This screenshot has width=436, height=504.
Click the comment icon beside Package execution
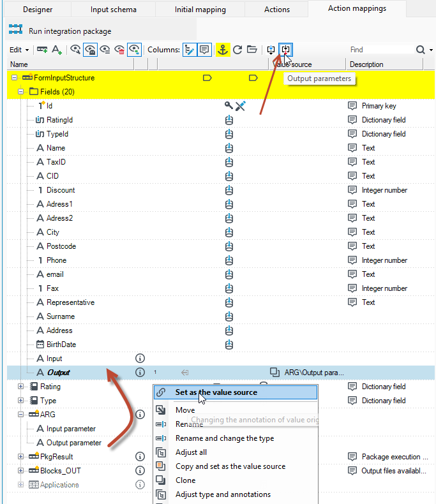352,456
